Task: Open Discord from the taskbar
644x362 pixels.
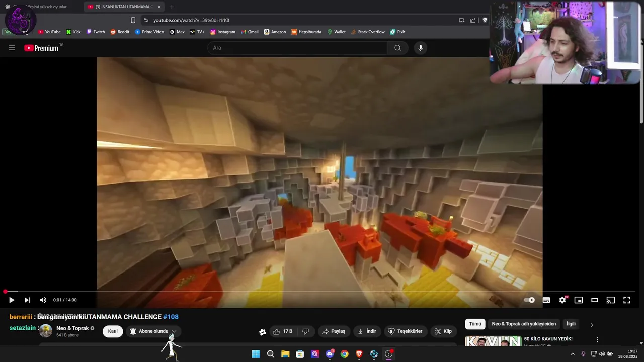Action: pyautogui.click(x=330, y=354)
